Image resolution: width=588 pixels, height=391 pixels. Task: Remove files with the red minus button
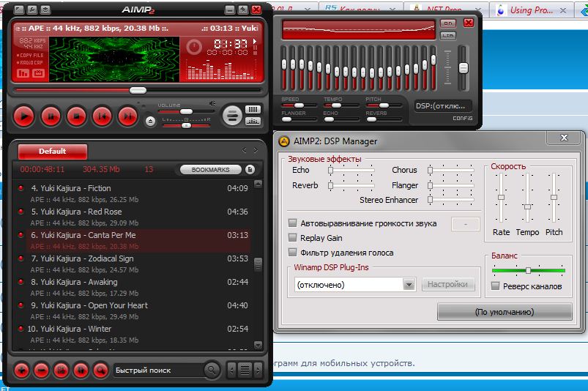pyautogui.click(x=41, y=370)
